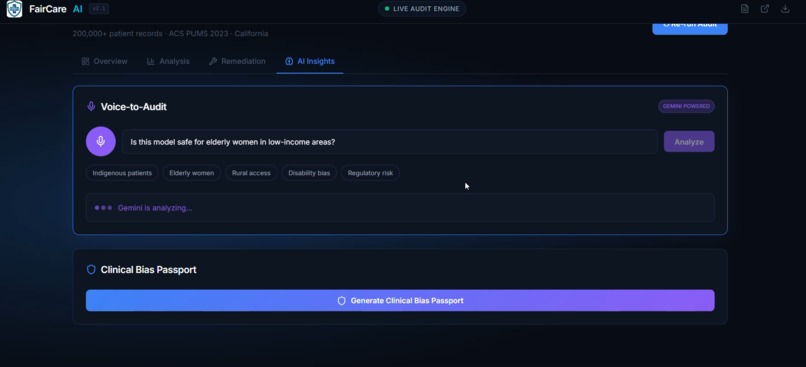Click the Voice-to-Audit heading text
This screenshot has width=806, height=367.
pos(134,107)
